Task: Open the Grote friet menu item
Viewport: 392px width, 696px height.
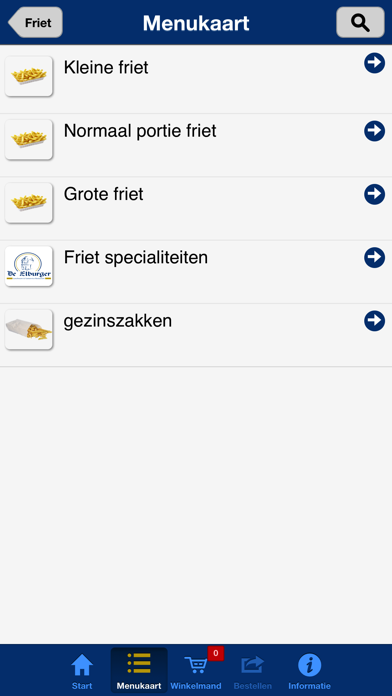Action: (196, 209)
